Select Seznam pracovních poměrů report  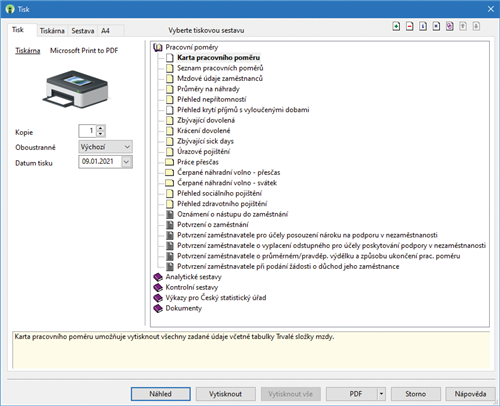pos(220,68)
